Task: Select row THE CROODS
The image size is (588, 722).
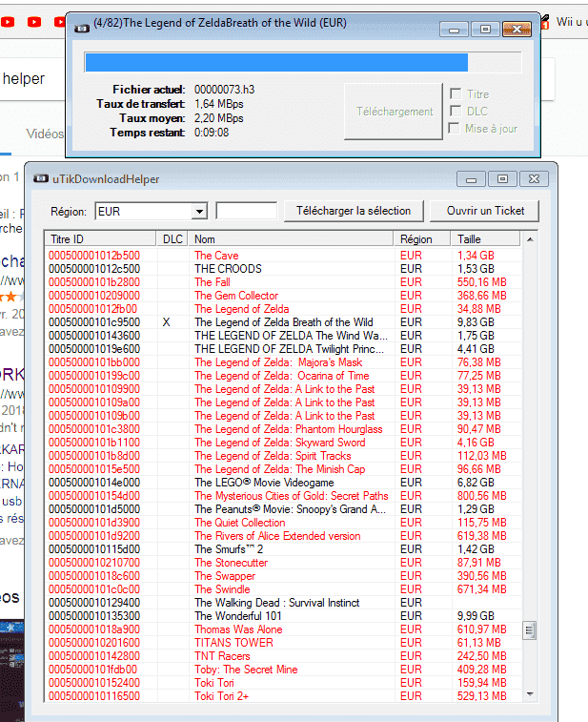Action: click(283, 268)
